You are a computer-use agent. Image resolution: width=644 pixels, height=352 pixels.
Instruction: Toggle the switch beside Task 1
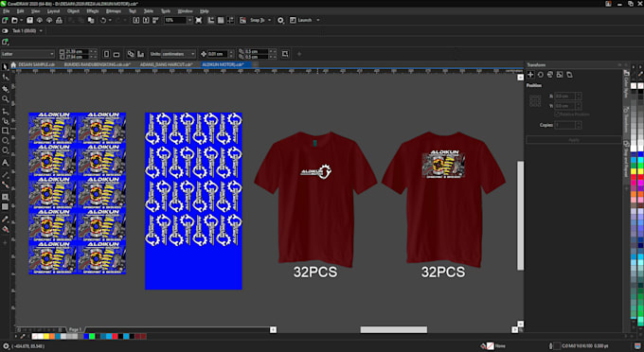(5, 31)
